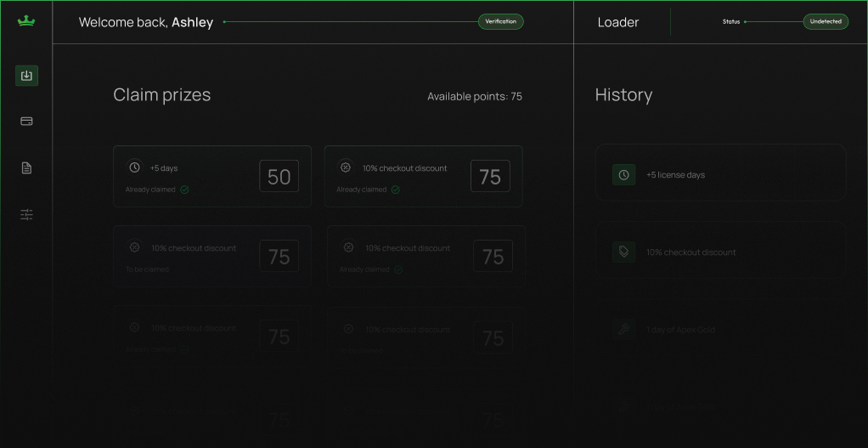Click the clock icon beside +5 license days
868x448 pixels.
pos(623,175)
